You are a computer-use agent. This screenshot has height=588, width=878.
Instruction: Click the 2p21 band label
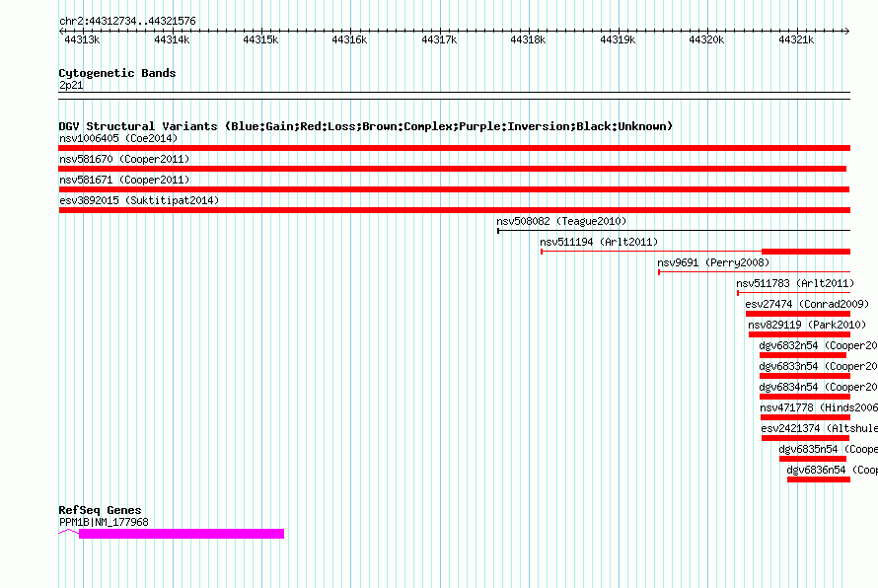71,85
